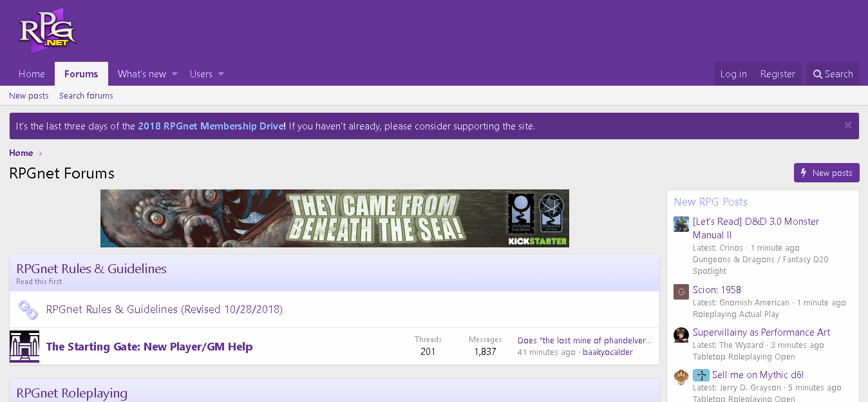Switch to the Home tab
This screenshot has height=402, width=868.
32,74
